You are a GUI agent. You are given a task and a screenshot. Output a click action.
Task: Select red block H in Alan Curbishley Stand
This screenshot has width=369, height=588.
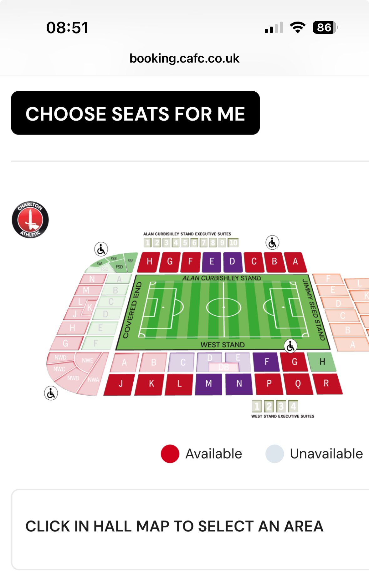149,262
